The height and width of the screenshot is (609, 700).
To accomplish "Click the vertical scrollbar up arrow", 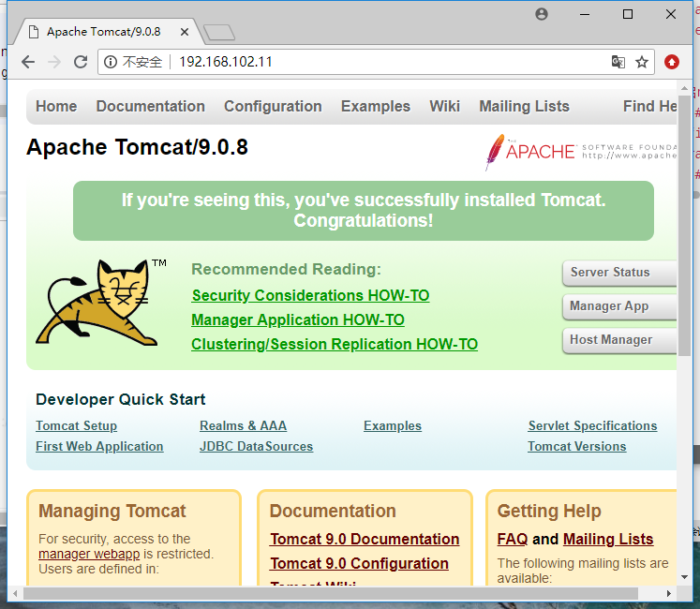I will tap(684, 87).
